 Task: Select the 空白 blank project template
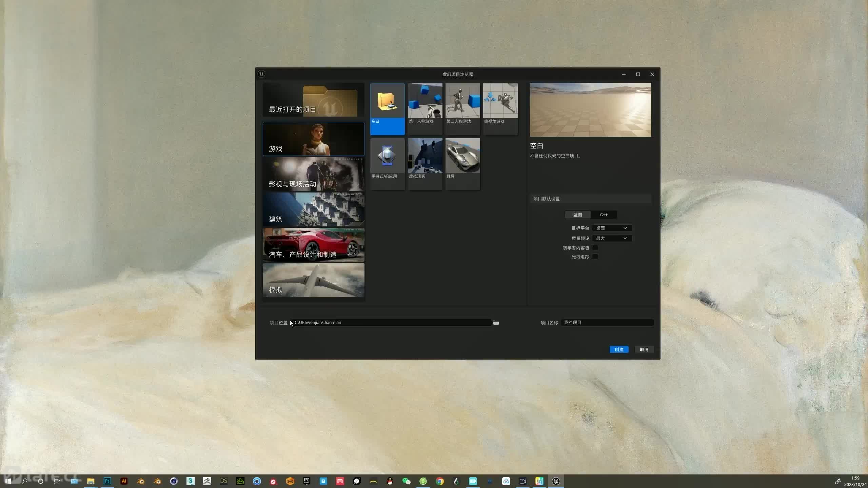click(387, 109)
